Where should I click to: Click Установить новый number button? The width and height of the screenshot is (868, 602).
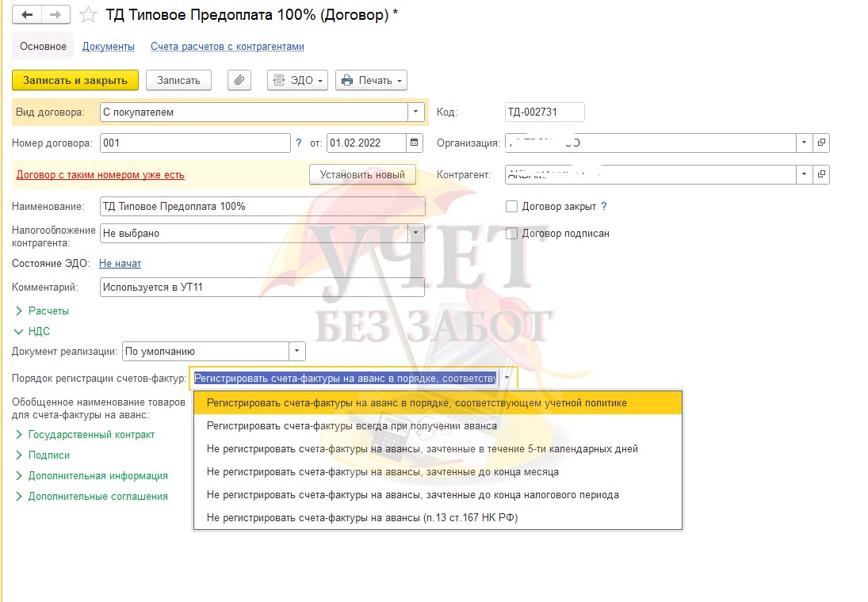(362, 175)
